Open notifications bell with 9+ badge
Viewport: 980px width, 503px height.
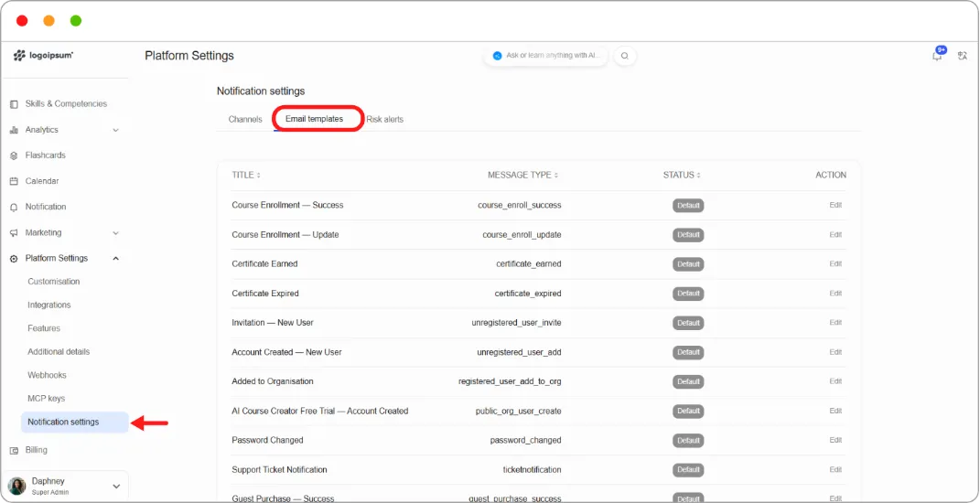click(938, 55)
